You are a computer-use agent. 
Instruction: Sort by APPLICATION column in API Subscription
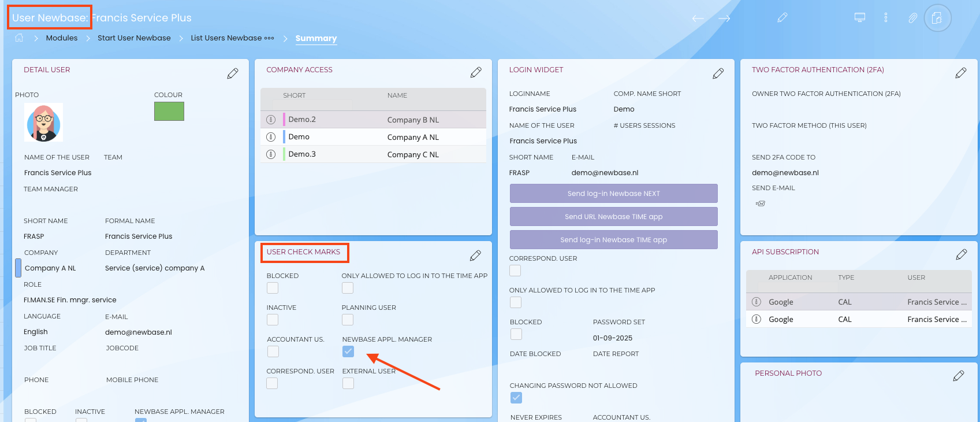(x=790, y=277)
